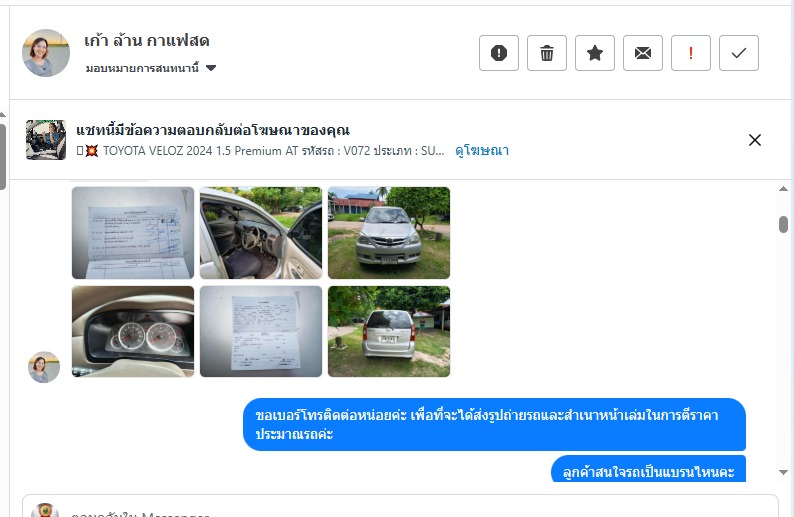This screenshot has width=794, height=517.
Task: Mark conversation unread with envelope icon
Action: point(643,53)
